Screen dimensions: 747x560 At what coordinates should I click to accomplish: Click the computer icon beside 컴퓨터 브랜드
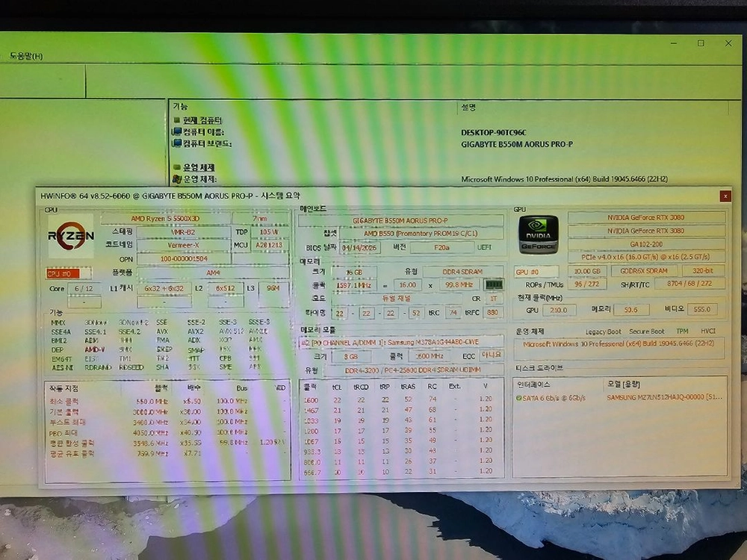click(177, 143)
